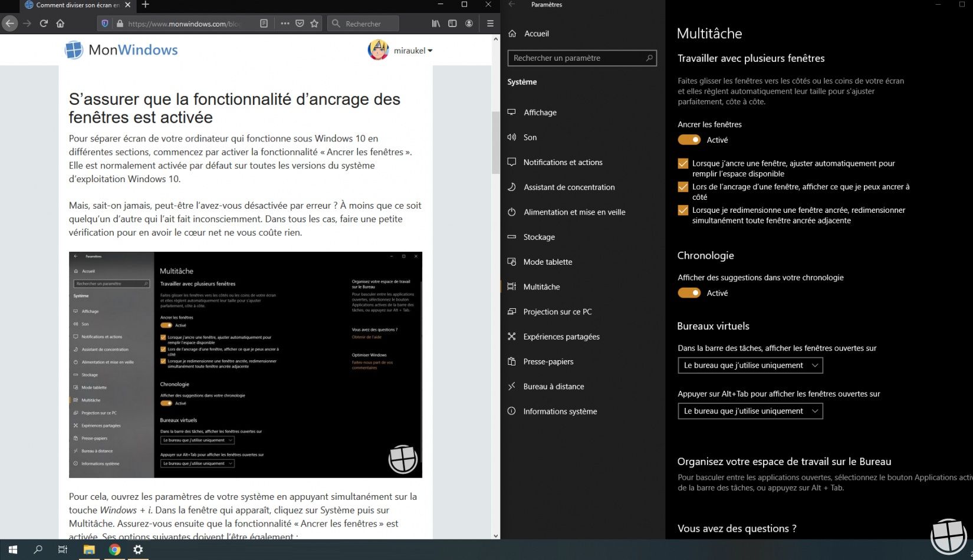Show tracking protection shield info

[x=105, y=24]
